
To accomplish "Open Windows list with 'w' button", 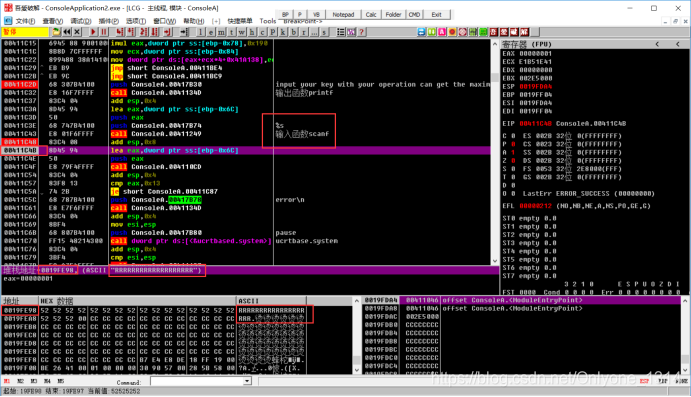I will pos(242,32).
